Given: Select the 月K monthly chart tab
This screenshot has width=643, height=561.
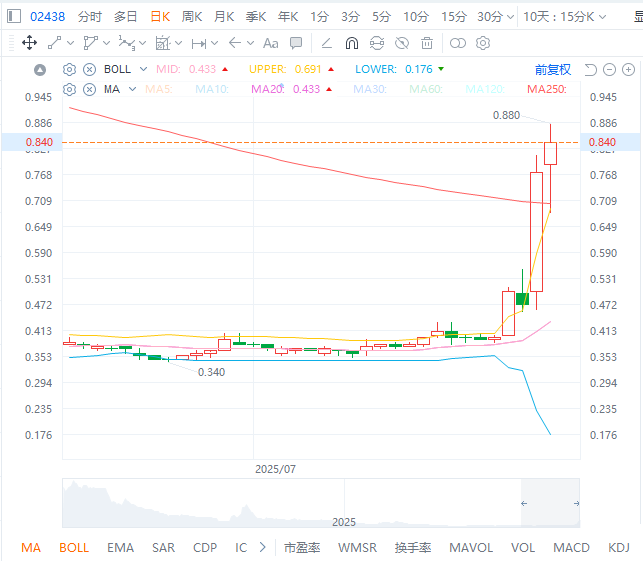Looking at the screenshot, I should click(x=224, y=16).
